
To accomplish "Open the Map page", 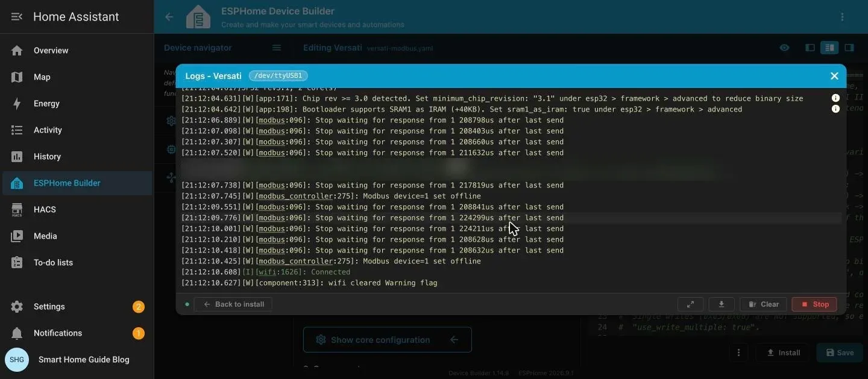I will 77,77.
